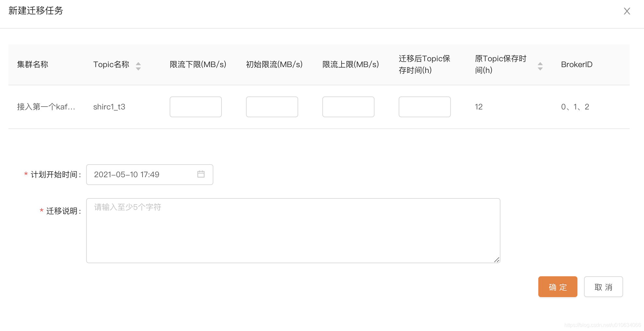The width and height of the screenshot is (644, 331).
Task: Click the 限流上限(MB/s) input box
Action: click(x=348, y=107)
